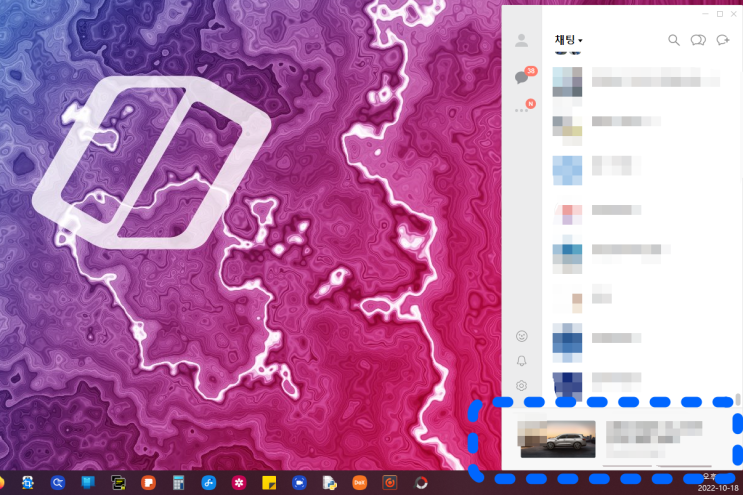This screenshot has width=743, height=495.
Task: Open the orange note app taskbar icon
Action: [148, 483]
